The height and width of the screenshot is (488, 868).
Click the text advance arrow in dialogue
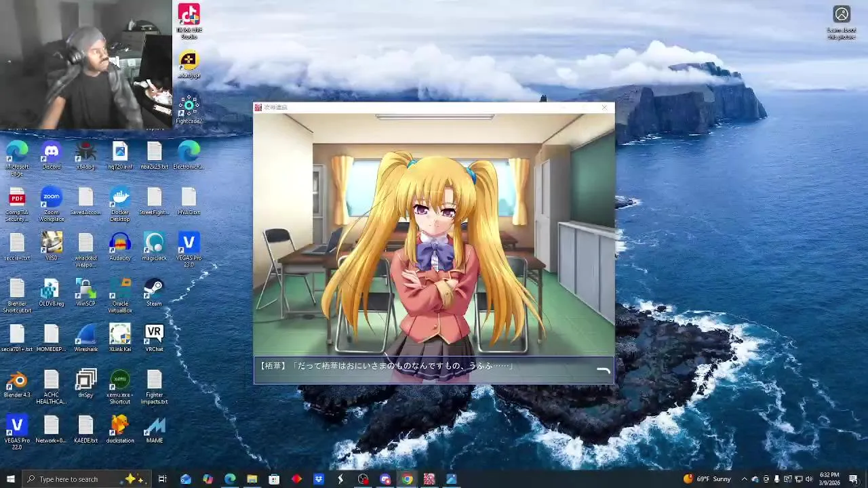pyautogui.click(x=603, y=371)
